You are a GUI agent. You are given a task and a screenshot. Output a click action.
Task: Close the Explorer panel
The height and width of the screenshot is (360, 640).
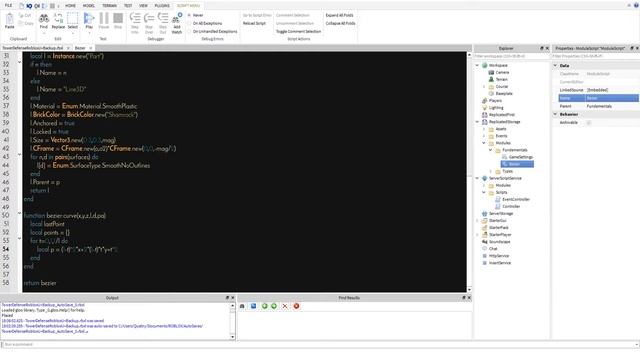pos(547,48)
